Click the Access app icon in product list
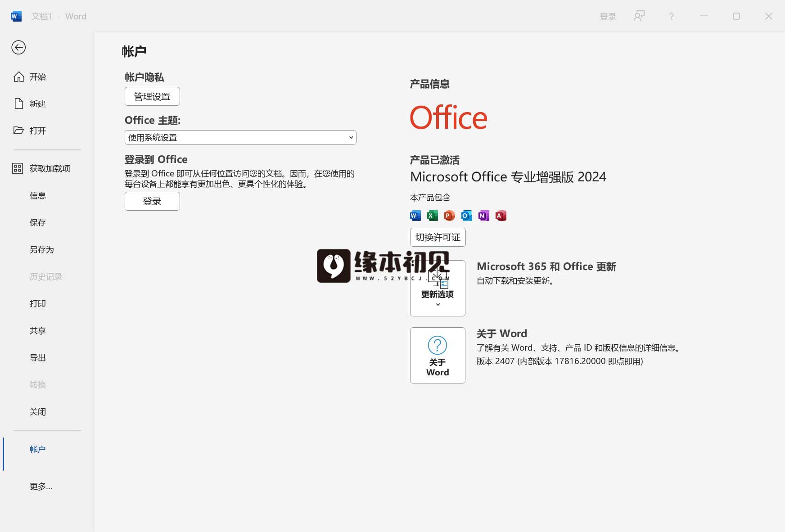The image size is (785, 532). 501,216
